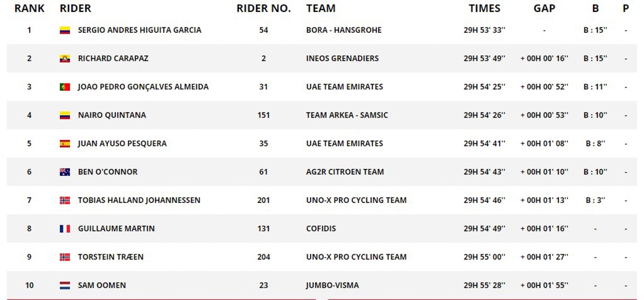Viewport: 644px width, 300px height.
Task: Sort by the TIMES column header
Action: [x=484, y=9]
